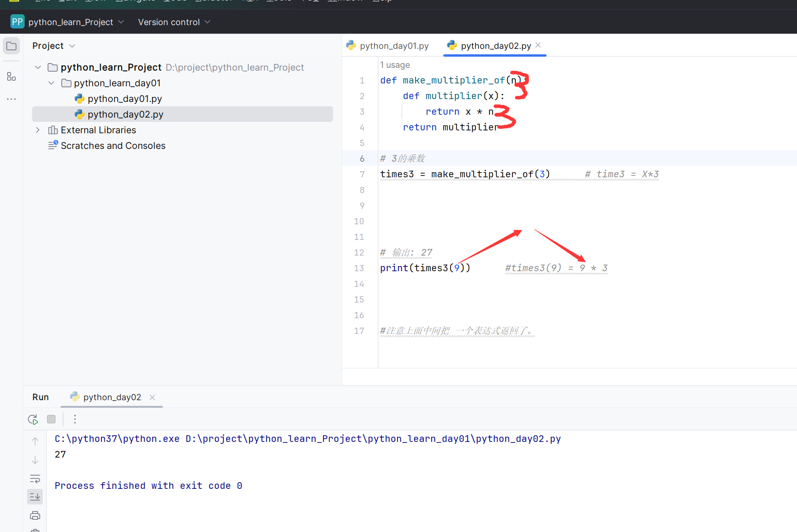Collapse the python_learn_day01 folder
The image size is (797, 532).
[x=51, y=83]
